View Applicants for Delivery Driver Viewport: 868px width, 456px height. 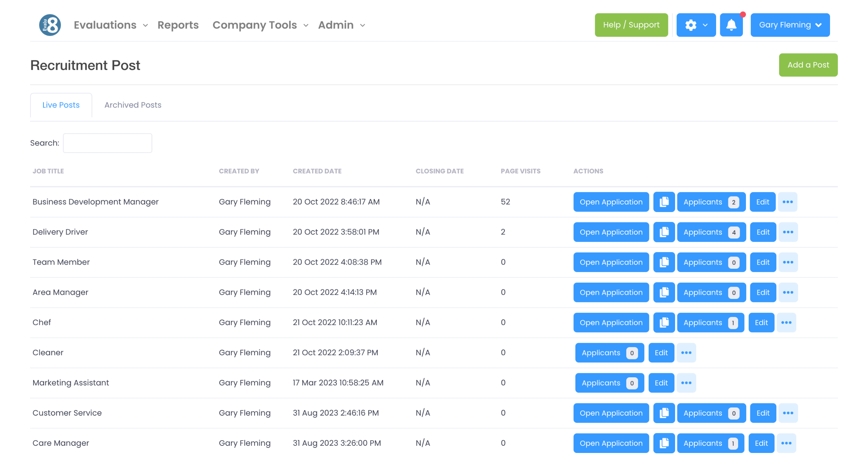pyautogui.click(x=711, y=232)
